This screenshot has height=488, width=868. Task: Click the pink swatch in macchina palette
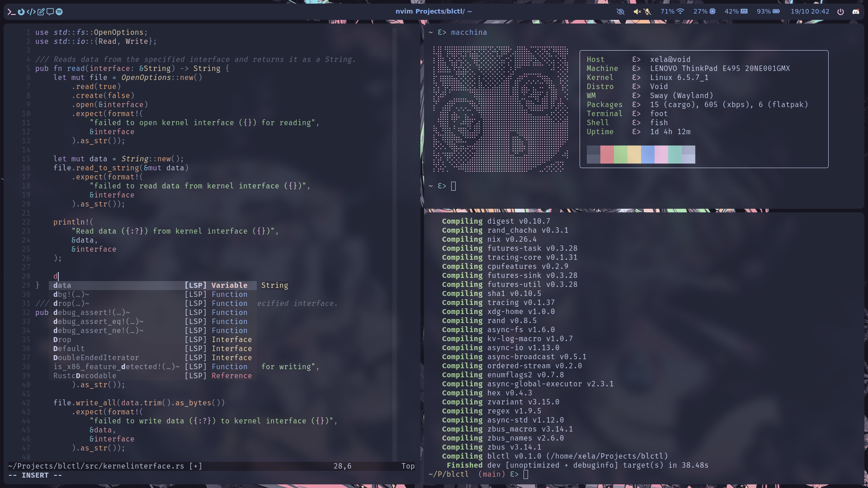pyautogui.click(x=661, y=155)
